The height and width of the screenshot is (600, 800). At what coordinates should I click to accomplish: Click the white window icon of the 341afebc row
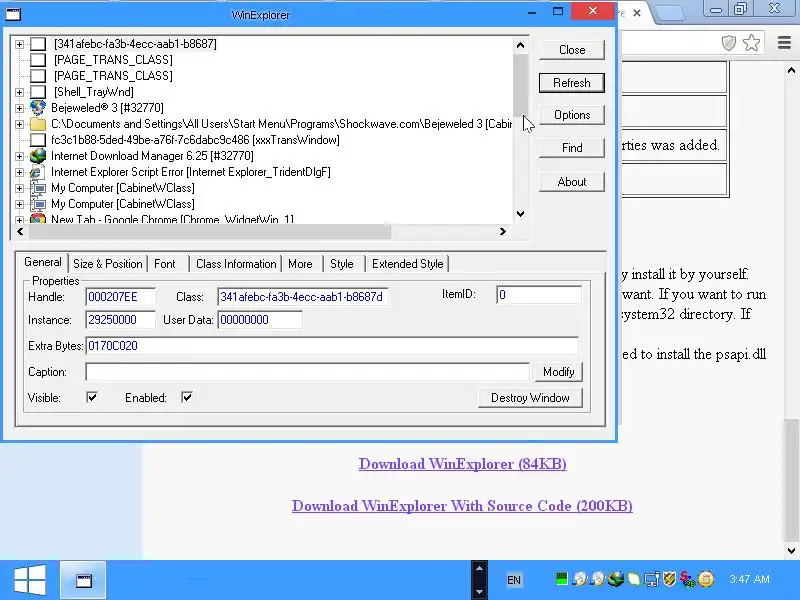pos(38,44)
